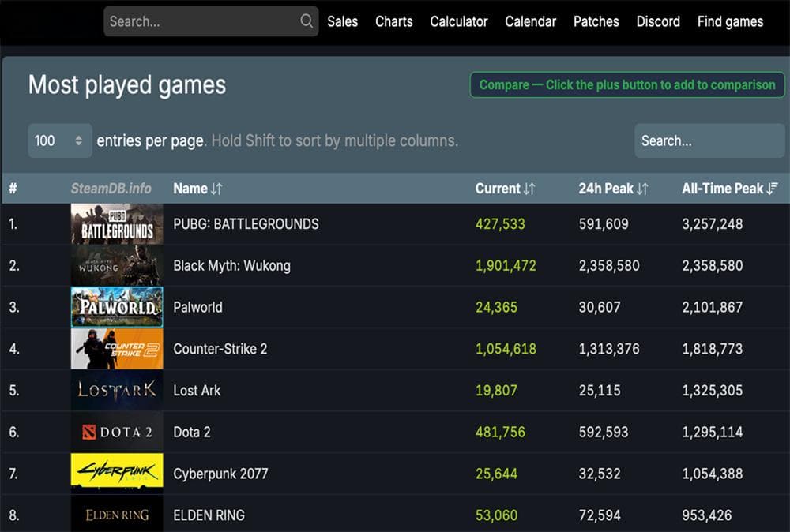Open Lost Ark game link
This screenshot has height=532, width=790.
pos(197,391)
